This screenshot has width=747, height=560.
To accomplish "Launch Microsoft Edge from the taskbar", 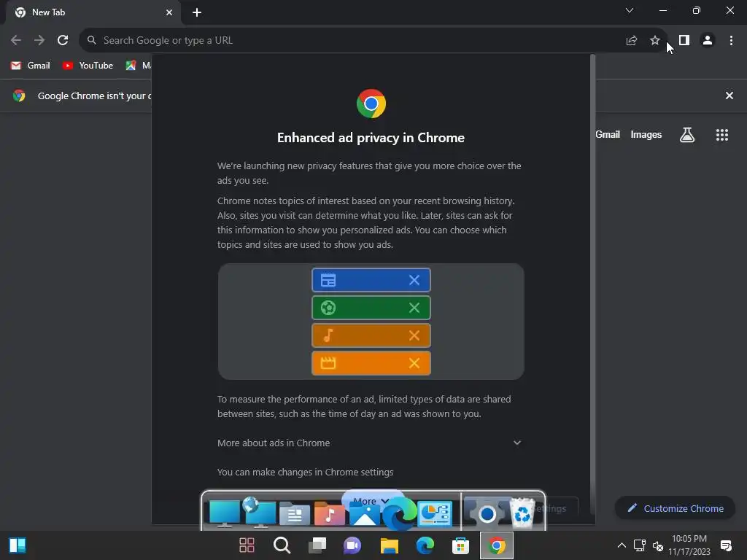I will [x=425, y=545].
